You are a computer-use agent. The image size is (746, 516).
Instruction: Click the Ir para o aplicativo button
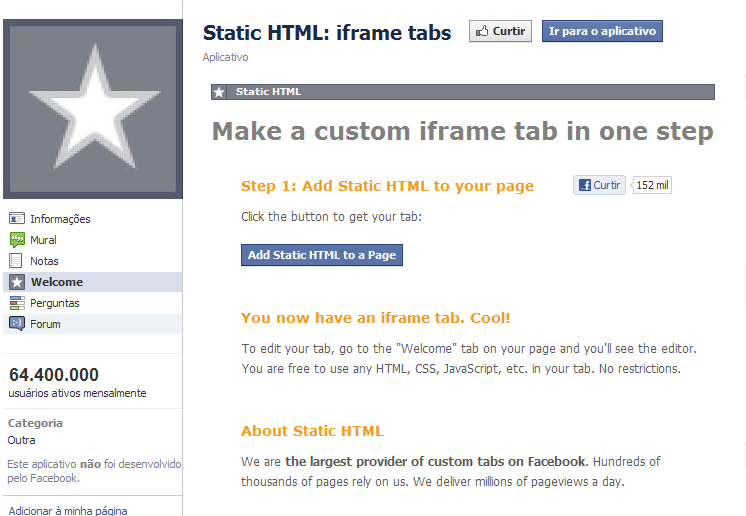(602, 31)
